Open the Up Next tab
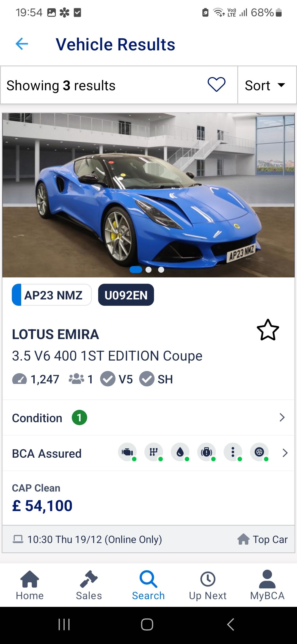 pos(208,585)
